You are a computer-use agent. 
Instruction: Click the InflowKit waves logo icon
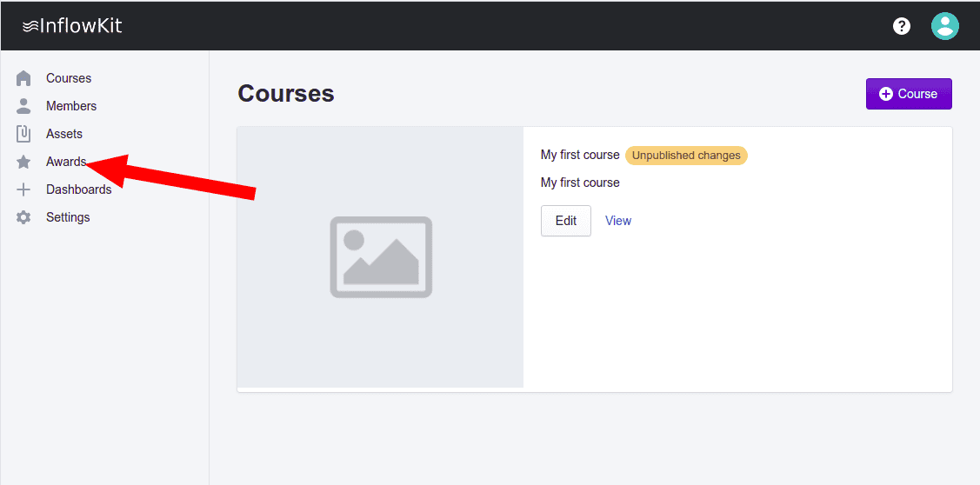[x=30, y=26]
